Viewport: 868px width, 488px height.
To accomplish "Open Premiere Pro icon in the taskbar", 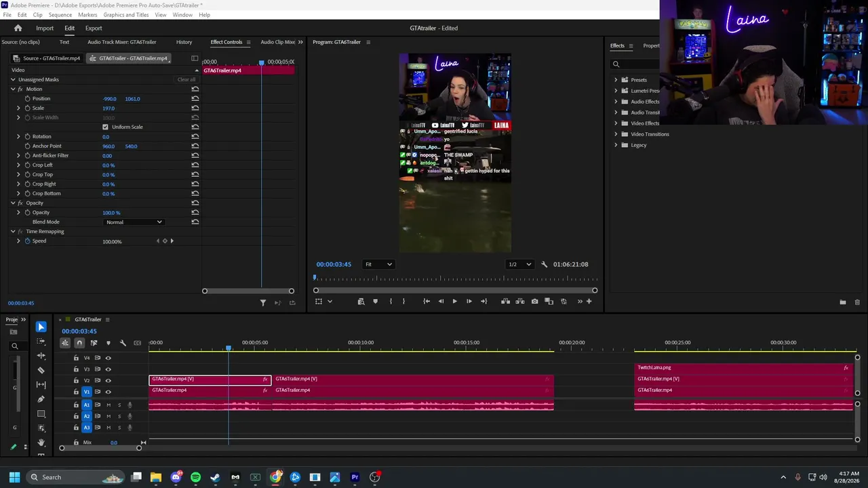I will tap(355, 477).
